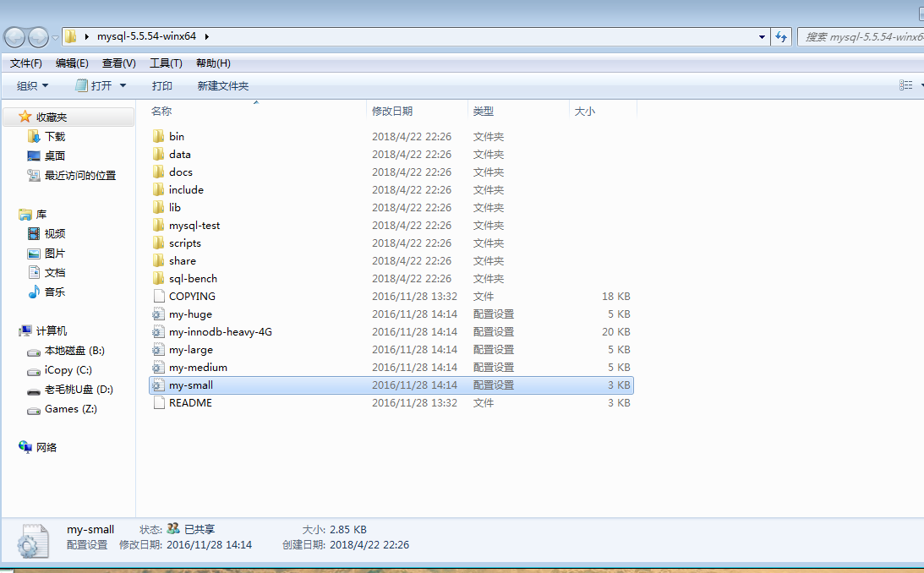Viewport: 924px width, 573px height.
Task: Open the recent pages dropdown arrow
Action: coord(55,38)
